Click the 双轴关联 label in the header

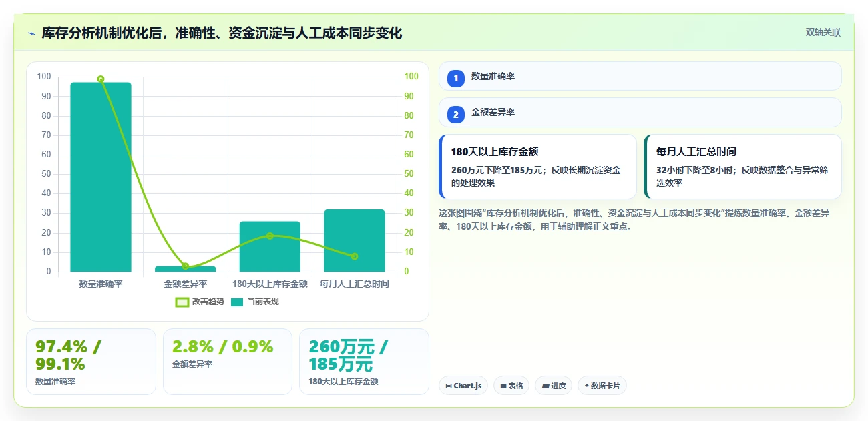pyautogui.click(x=823, y=33)
